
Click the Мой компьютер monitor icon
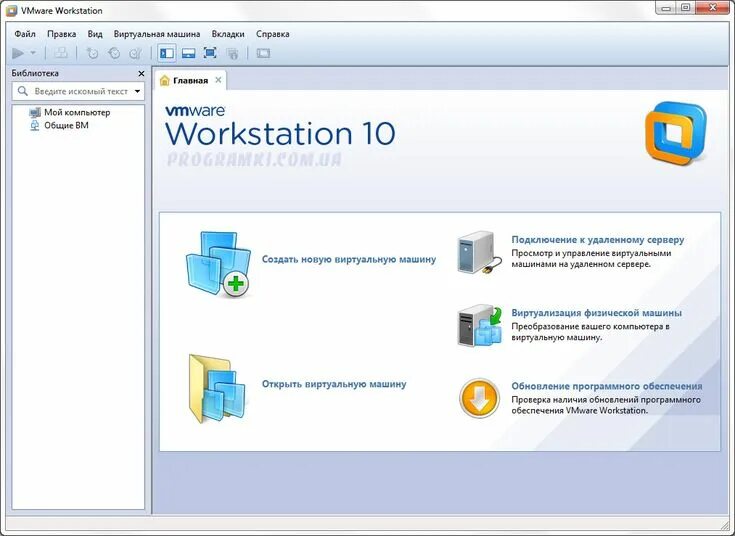point(35,112)
